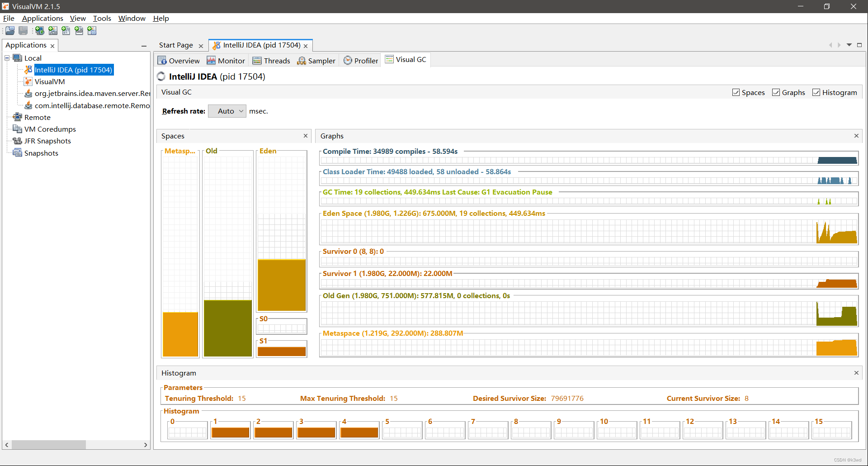Click the Old Gen graph area

[590, 314]
